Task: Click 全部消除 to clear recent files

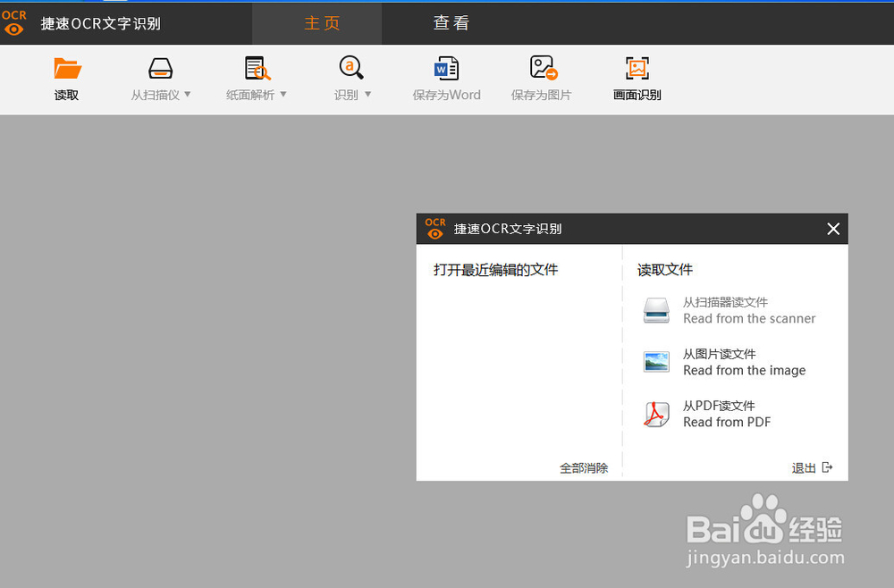Action: pos(584,467)
